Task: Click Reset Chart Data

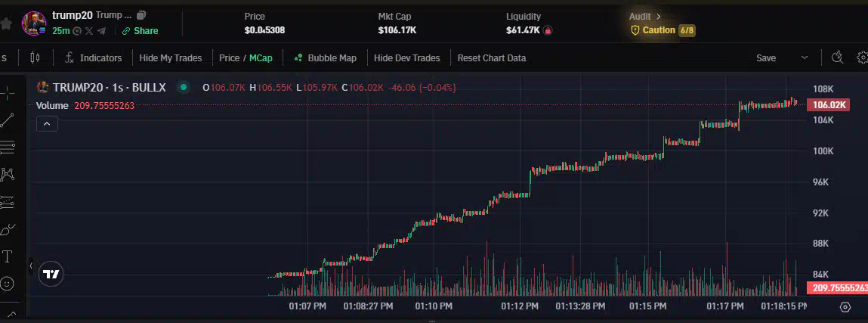Action: pyautogui.click(x=492, y=57)
